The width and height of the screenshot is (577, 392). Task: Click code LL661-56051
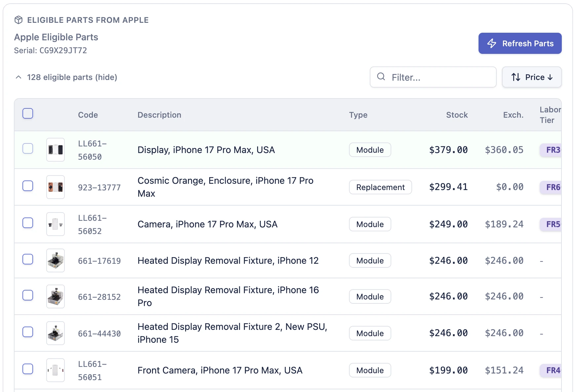tap(92, 371)
